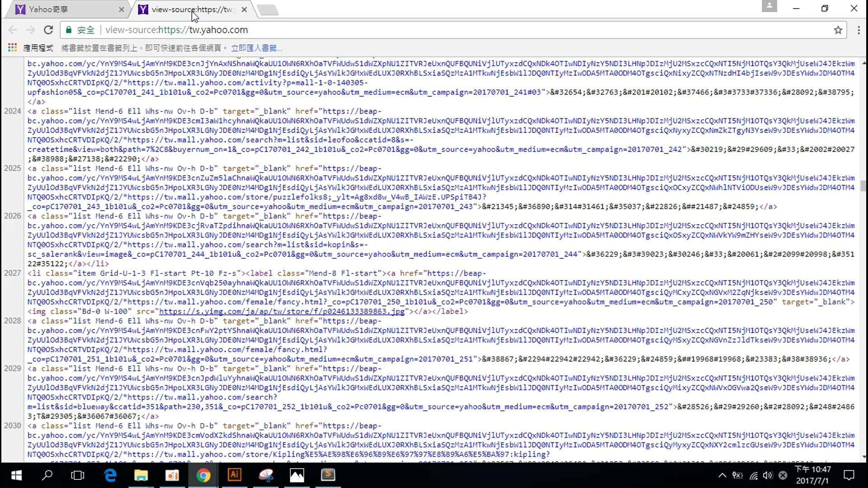Close the view-source tab

click(244, 9)
